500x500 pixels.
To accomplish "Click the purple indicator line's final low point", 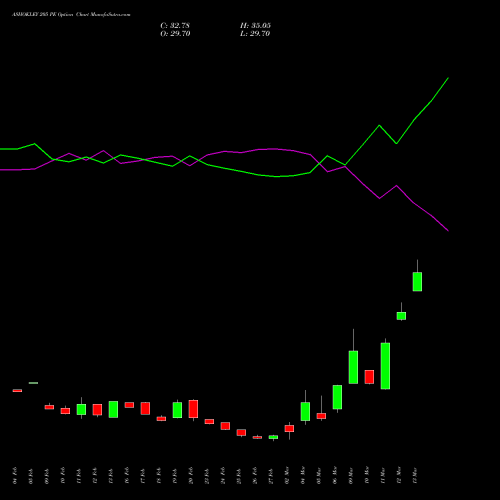I will 448,231.
